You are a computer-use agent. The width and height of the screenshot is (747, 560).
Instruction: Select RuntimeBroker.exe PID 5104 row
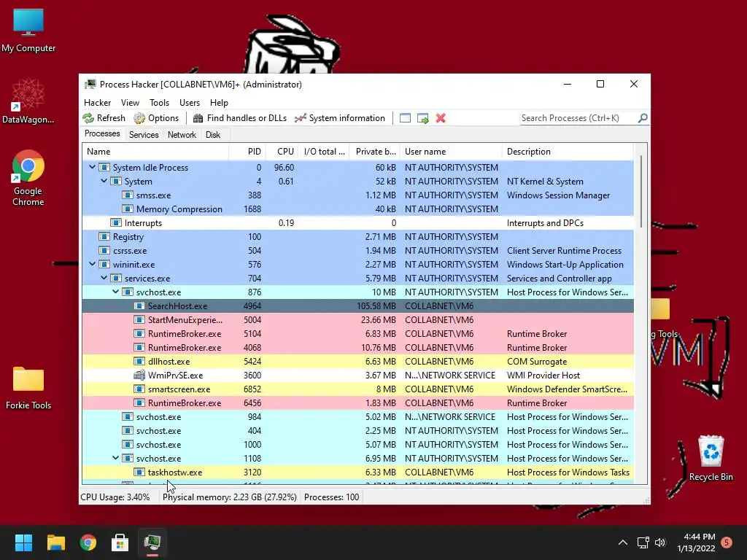click(357, 333)
